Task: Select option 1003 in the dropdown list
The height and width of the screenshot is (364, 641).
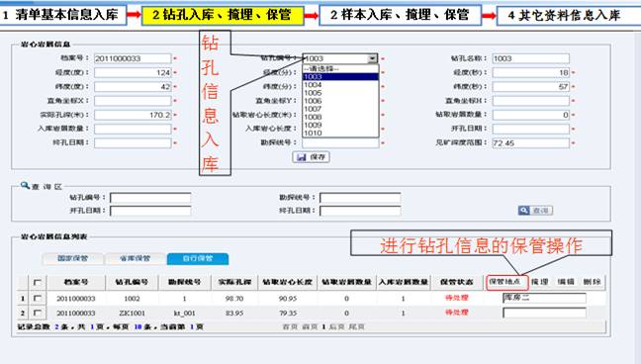Action: 340,77
